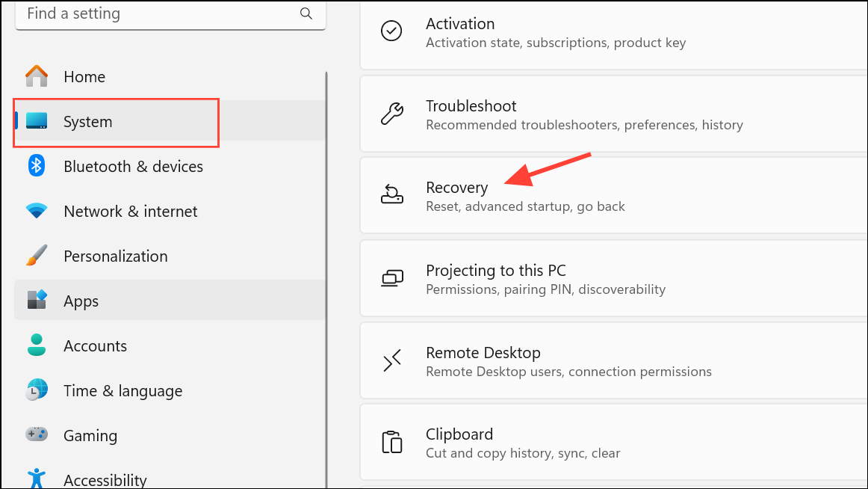
Task: Click the Troubleshoot wrench icon
Action: 392,114
